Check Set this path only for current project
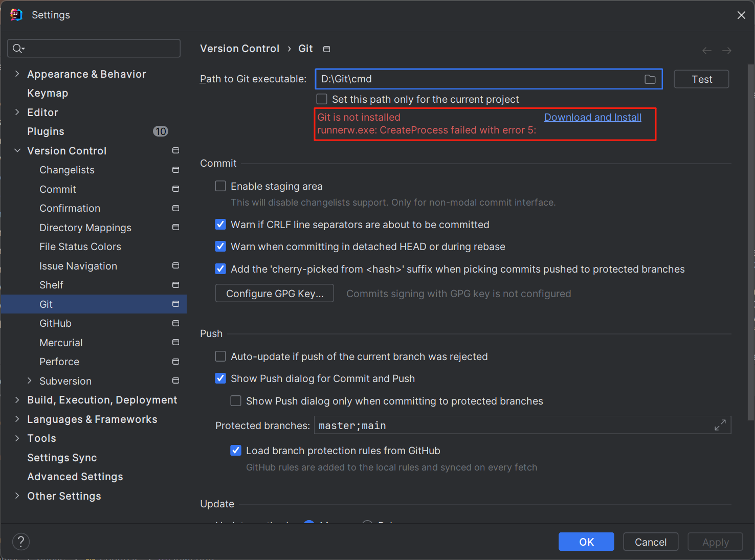The image size is (755, 560). point(322,99)
